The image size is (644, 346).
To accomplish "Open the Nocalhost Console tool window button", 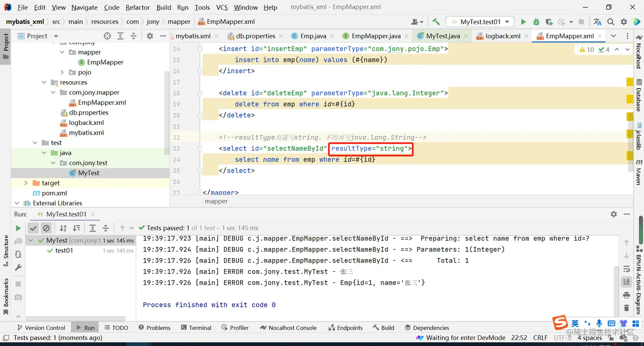I will [288, 328].
